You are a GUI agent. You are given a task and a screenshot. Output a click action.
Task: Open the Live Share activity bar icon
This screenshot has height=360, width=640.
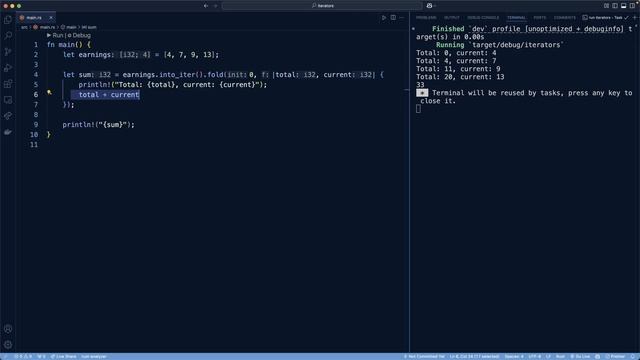point(8,116)
